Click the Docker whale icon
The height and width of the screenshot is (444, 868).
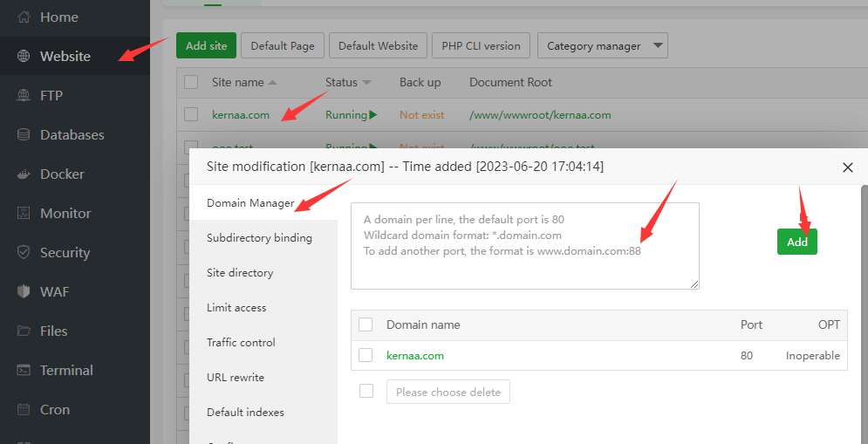tap(24, 174)
